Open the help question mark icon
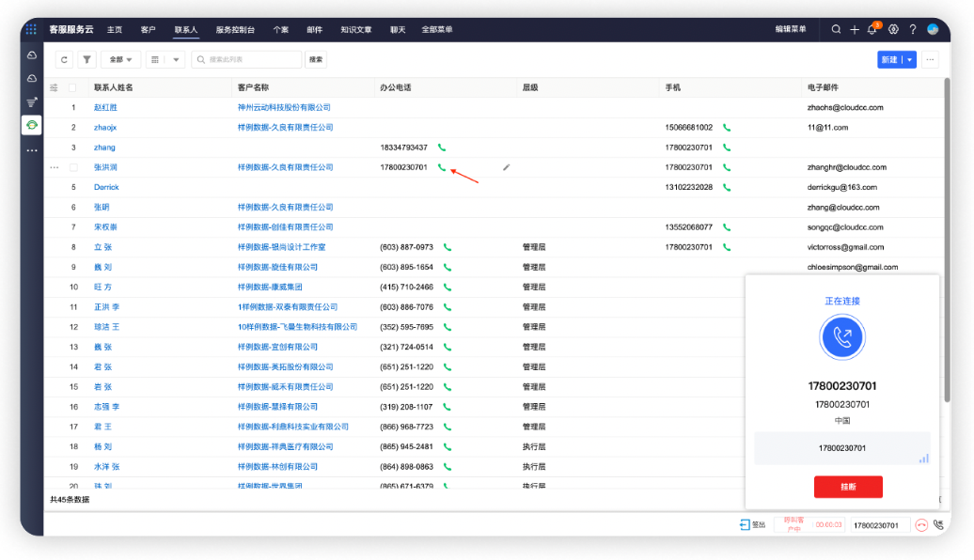The height and width of the screenshot is (560, 974). tap(912, 29)
